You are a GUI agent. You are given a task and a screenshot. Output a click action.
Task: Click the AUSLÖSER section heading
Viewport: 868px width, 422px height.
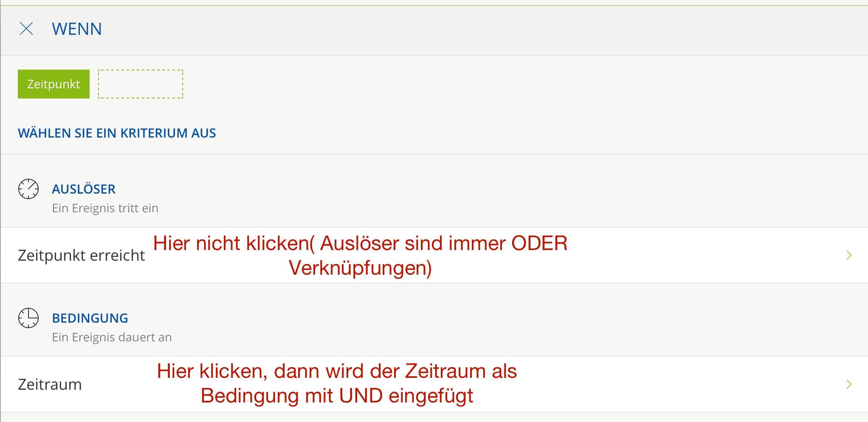[x=84, y=189]
